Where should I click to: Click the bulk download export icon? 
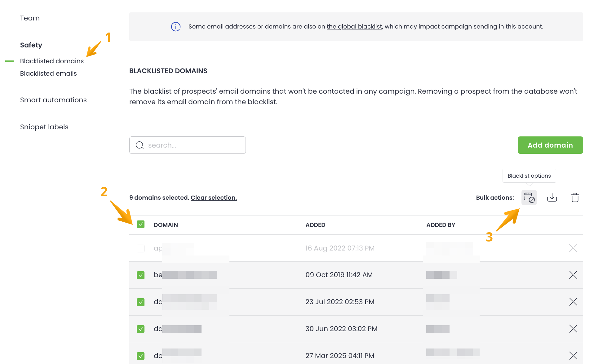click(x=552, y=198)
